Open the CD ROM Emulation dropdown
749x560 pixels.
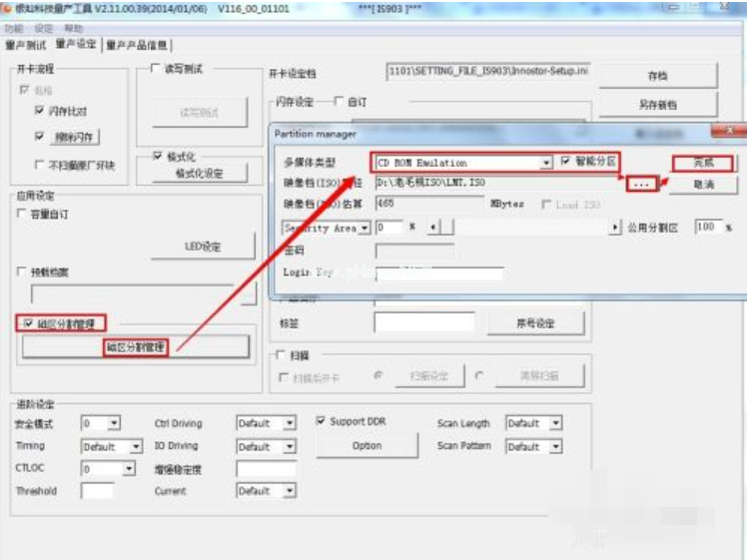pyautogui.click(x=546, y=163)
